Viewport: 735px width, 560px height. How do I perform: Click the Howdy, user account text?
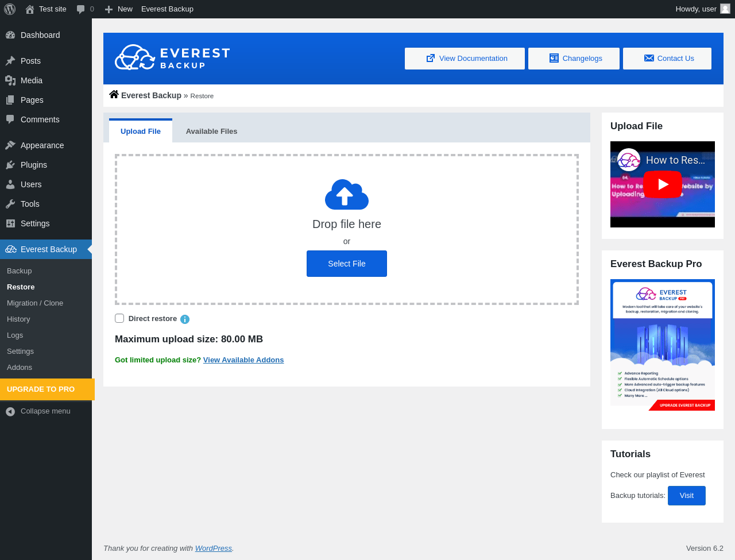coord(696,9)
